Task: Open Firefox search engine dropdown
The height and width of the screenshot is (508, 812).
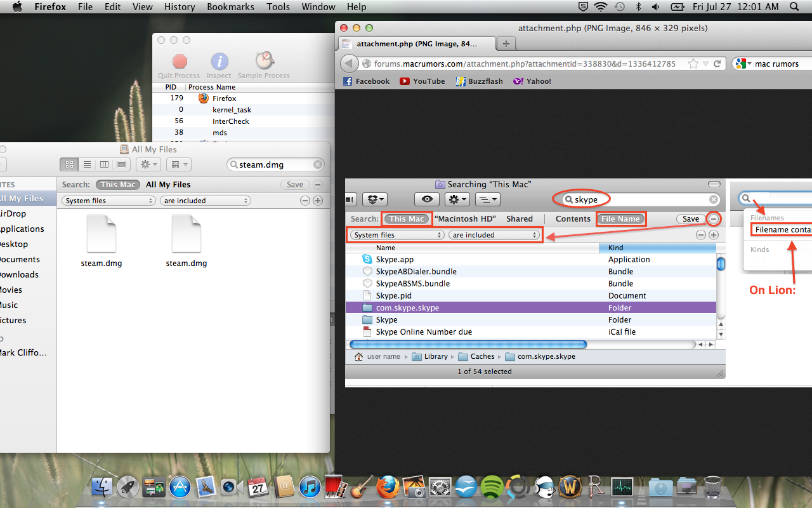Action: click(742, 63)
